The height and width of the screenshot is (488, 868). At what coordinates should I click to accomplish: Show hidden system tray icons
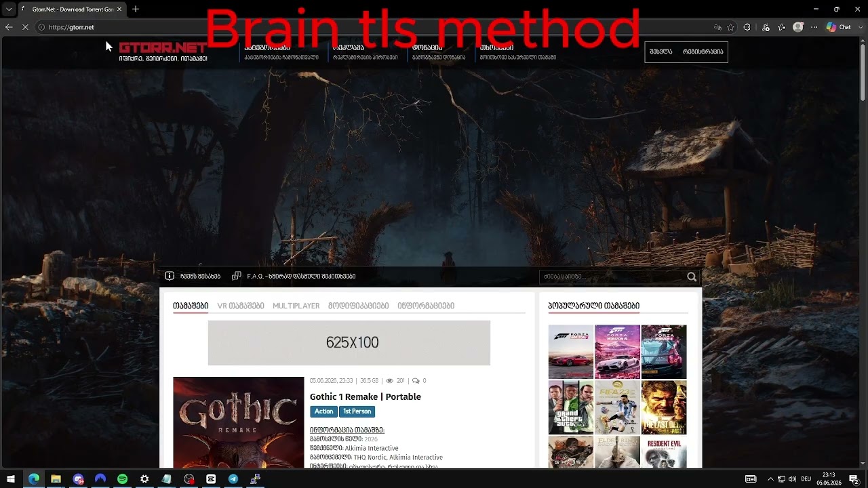click(770, 479)
